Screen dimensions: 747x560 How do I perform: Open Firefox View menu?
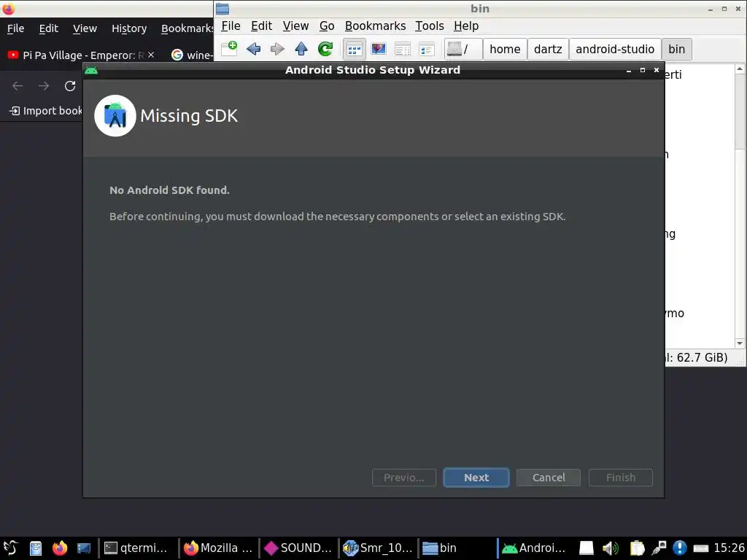[85, 28]
